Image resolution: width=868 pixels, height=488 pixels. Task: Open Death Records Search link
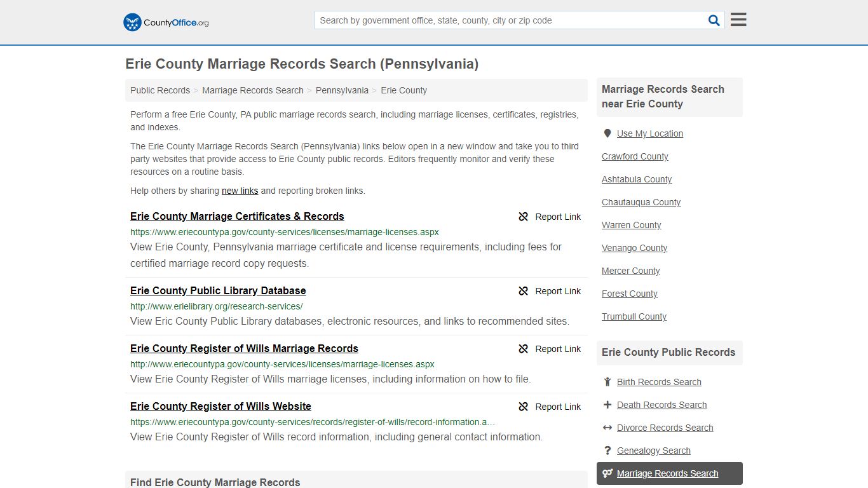[x=661, y=405]
